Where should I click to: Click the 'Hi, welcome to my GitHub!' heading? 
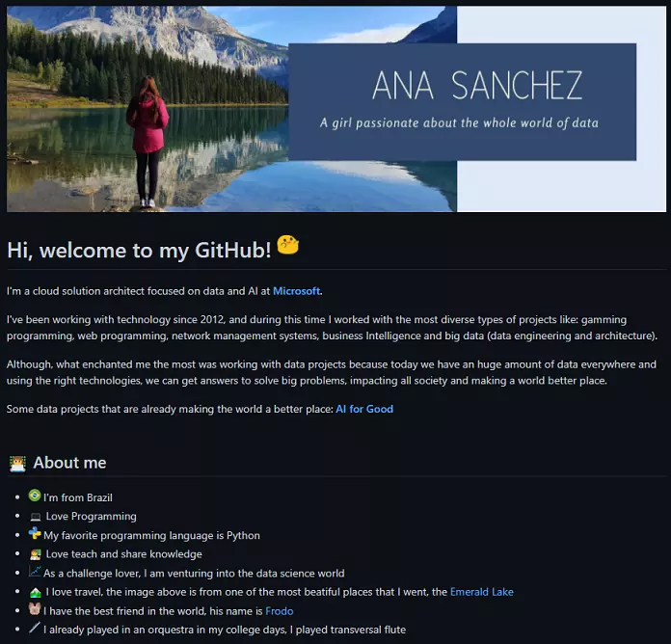(x=139, y=250)
